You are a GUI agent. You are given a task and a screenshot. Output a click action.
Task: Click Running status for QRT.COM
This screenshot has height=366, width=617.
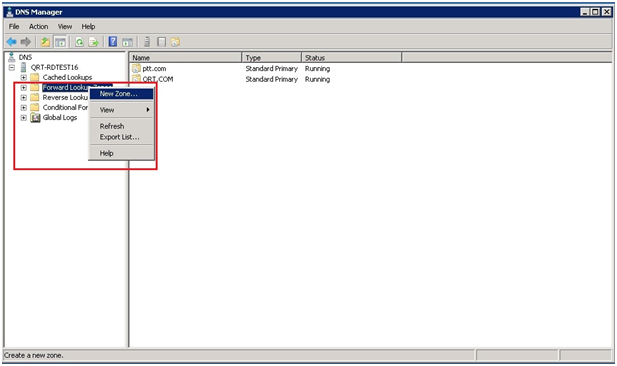tap(317, 79)
